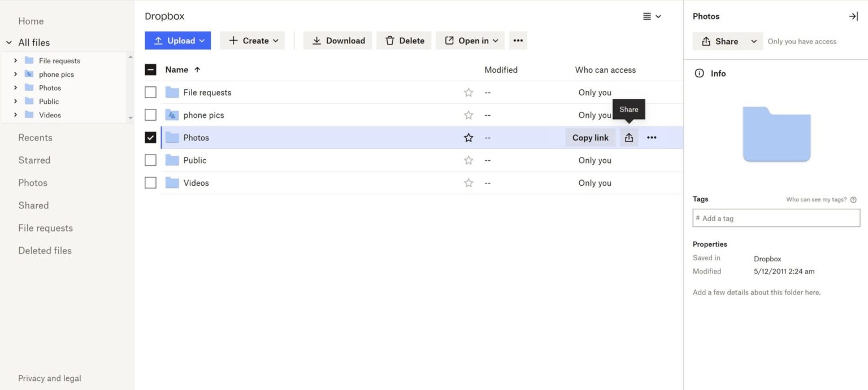Open the toolbar ellipsis for more options

click(518, 40)
